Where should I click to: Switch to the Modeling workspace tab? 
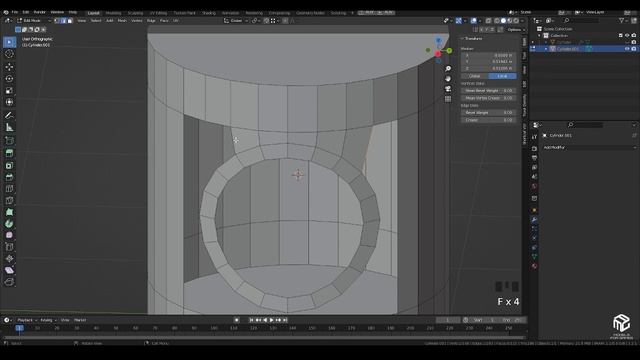coord(113,13)
